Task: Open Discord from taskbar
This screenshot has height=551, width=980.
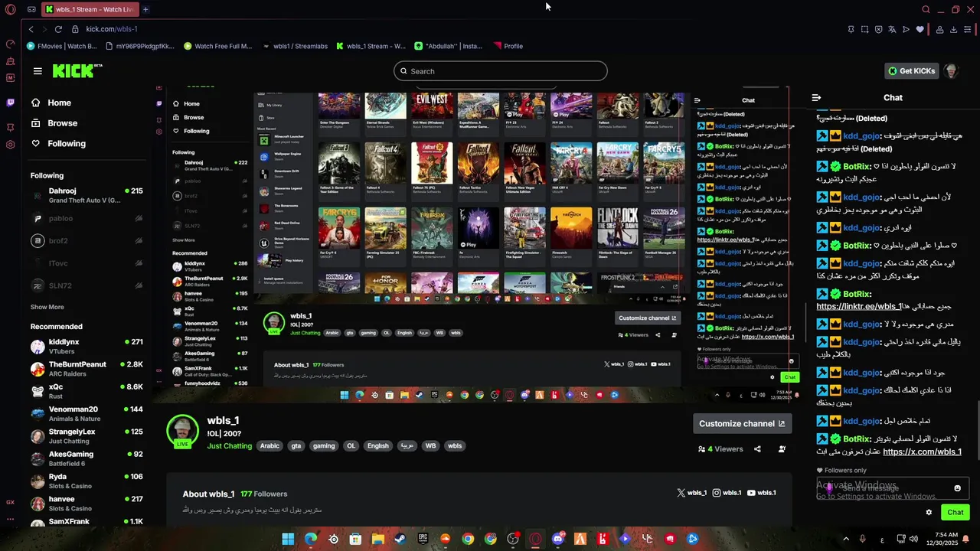Action: pyautogui.click(x=558, y=539)
